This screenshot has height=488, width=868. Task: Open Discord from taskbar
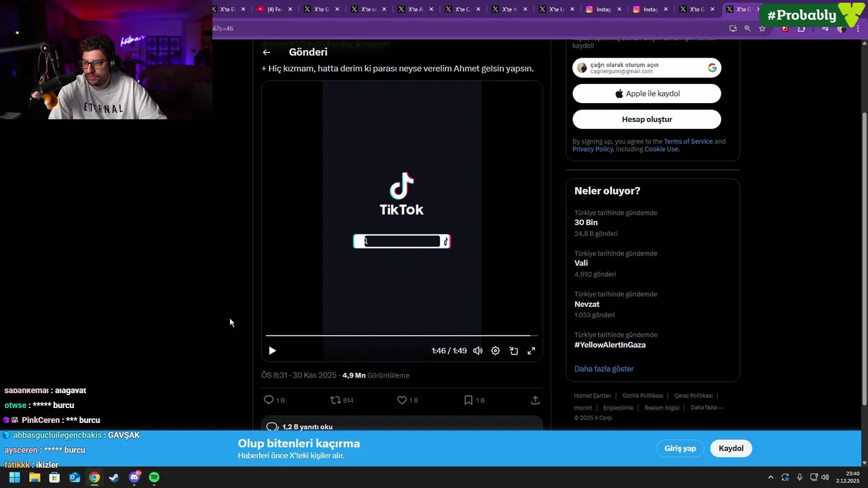(x=134, y=478)
